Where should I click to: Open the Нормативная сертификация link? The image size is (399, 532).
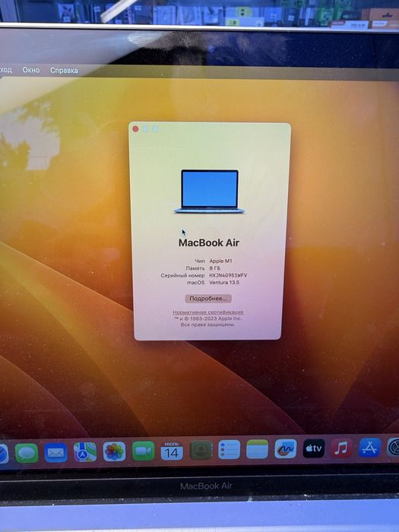click(x=208, y=312)
